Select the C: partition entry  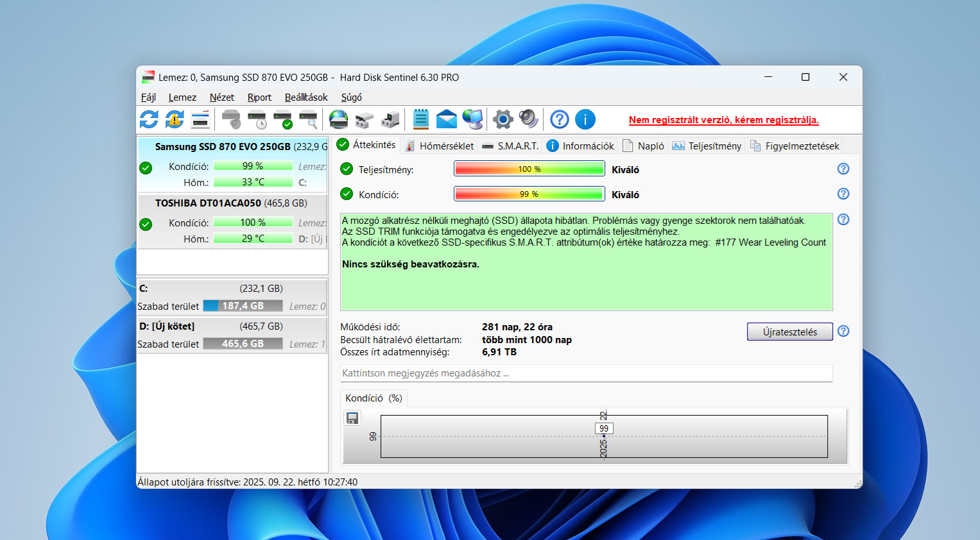click(x=232, y=297)
